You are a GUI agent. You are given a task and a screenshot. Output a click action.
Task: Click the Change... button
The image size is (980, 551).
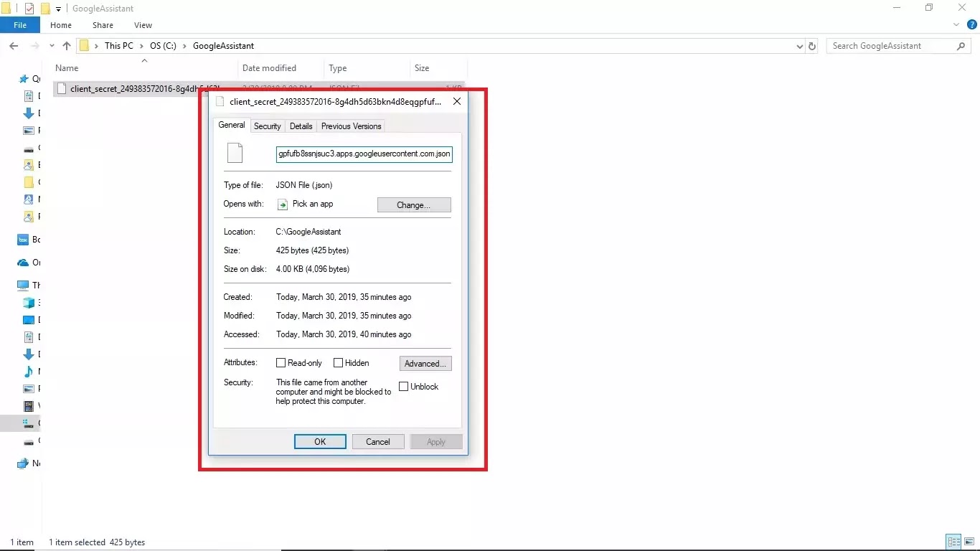pos(414,205)
